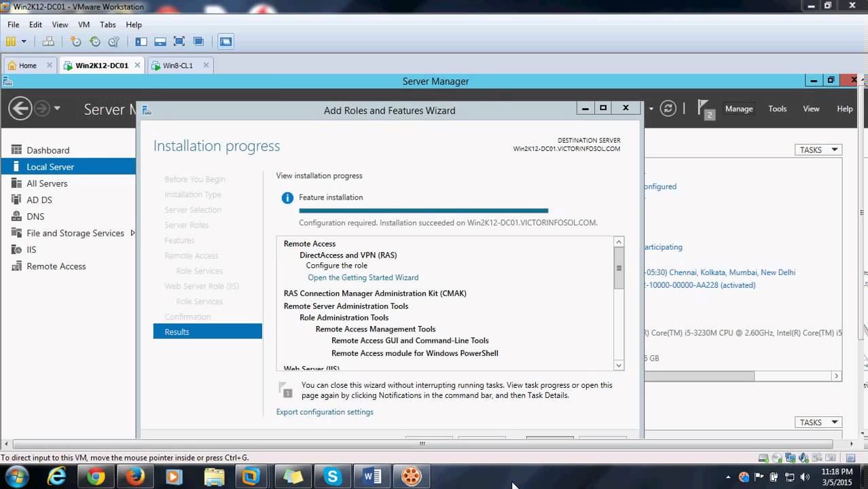The height and width of the screenshot is (489, 868).
Task: Click the VMware pause/suspend VM icon
Action: click(x=11, y=41)
